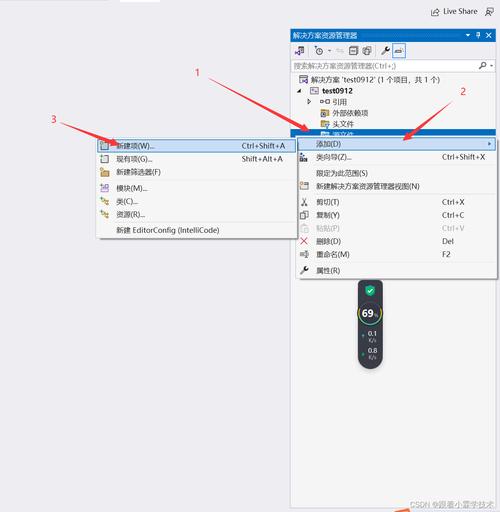Switch between solution and folder views icon
500x512 pixels.
tap(300, 51)
